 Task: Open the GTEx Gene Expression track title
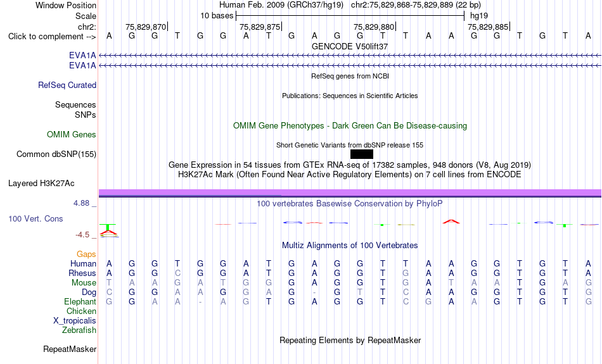pyautogui.click(x=350, y=165)
